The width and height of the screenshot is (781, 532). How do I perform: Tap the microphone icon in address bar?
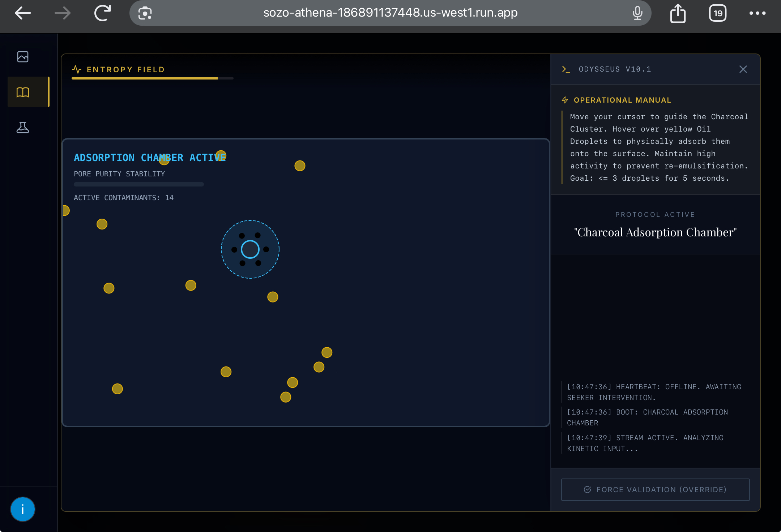[x=637, y=13]
